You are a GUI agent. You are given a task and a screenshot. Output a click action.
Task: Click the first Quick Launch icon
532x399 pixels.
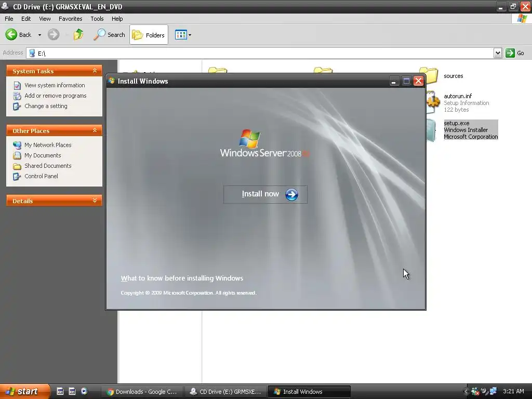pyautogui.click(x=60, y=391)
